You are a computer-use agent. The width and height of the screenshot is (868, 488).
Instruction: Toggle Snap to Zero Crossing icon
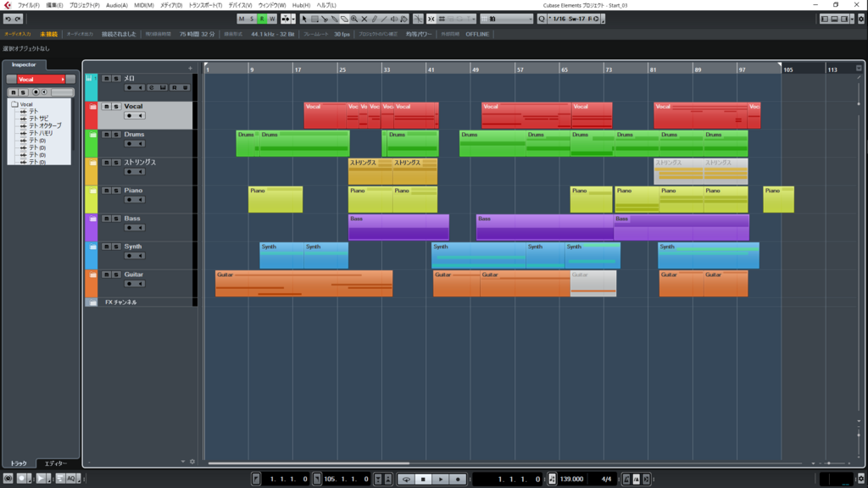click(418, 19)
